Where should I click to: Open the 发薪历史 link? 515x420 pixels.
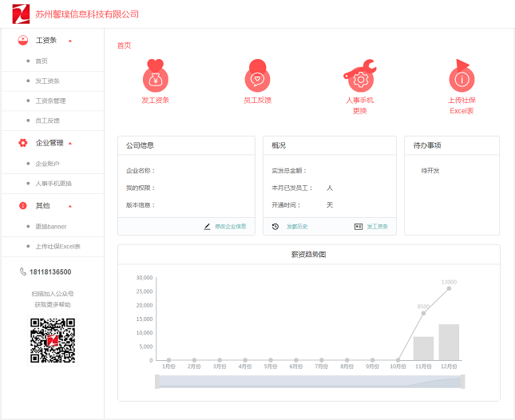tap(297, 227)
